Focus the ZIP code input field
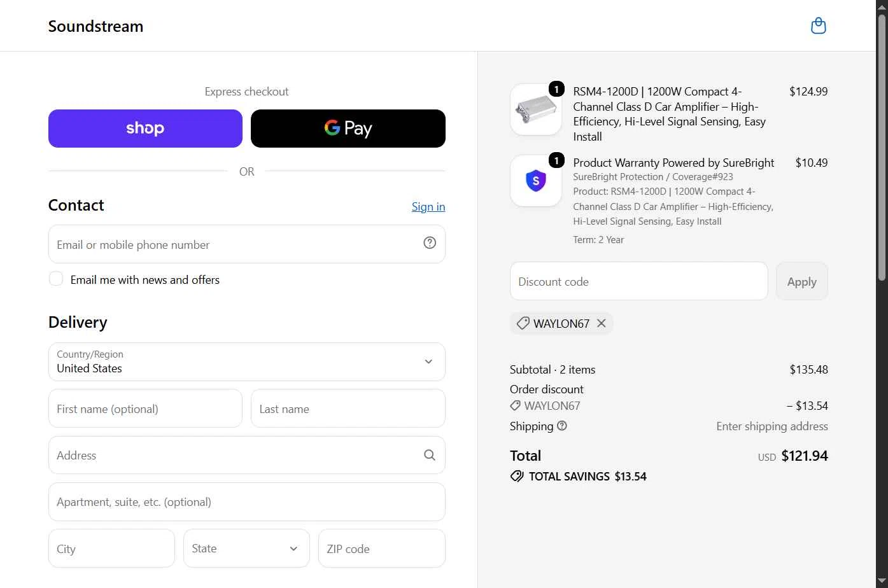Viewport: 888px width, 588px height. click(x=382, y=549)
